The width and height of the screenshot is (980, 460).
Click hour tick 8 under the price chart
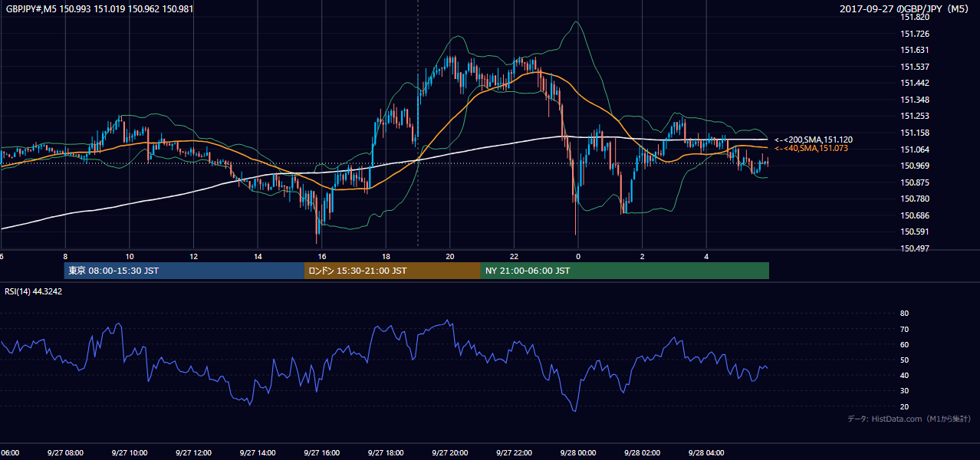[65, 257]
